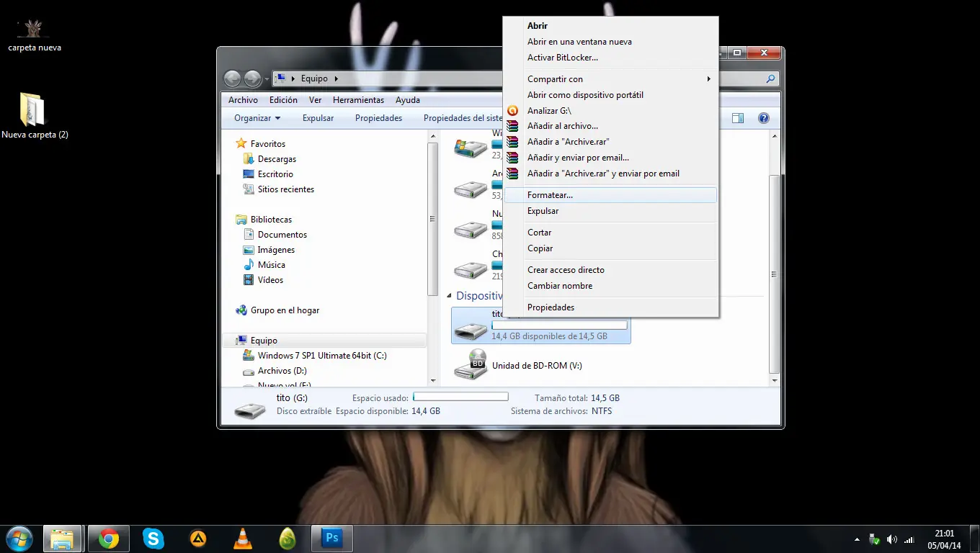Click Copiar in the context menu
The width and height of the screenshot is (980, 553).
(610, 248)
